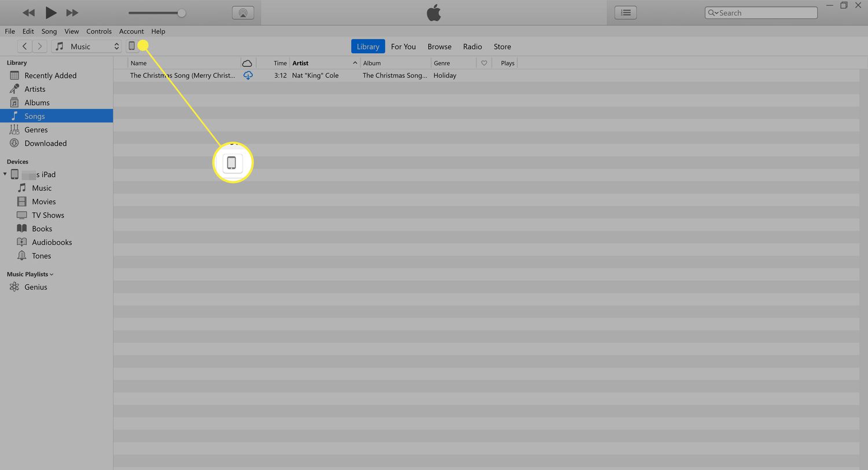
Task: Sort by the heart (Love) column
Action: (484, 63)
